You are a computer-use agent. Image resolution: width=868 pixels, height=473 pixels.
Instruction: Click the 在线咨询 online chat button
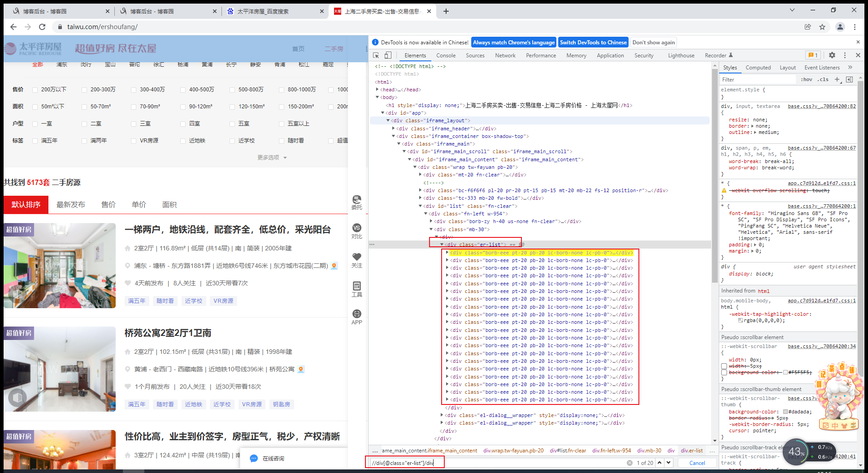tap(267, 458)
